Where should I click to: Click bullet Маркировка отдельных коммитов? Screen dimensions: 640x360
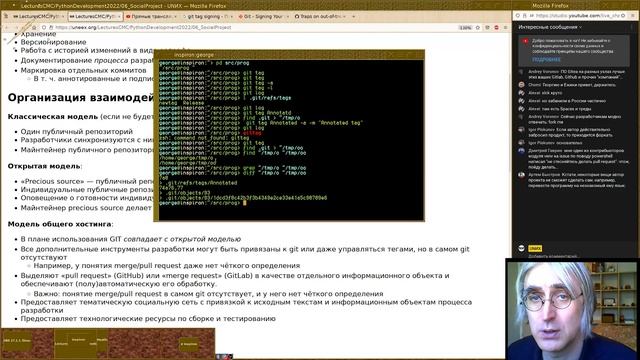point(83,70)
